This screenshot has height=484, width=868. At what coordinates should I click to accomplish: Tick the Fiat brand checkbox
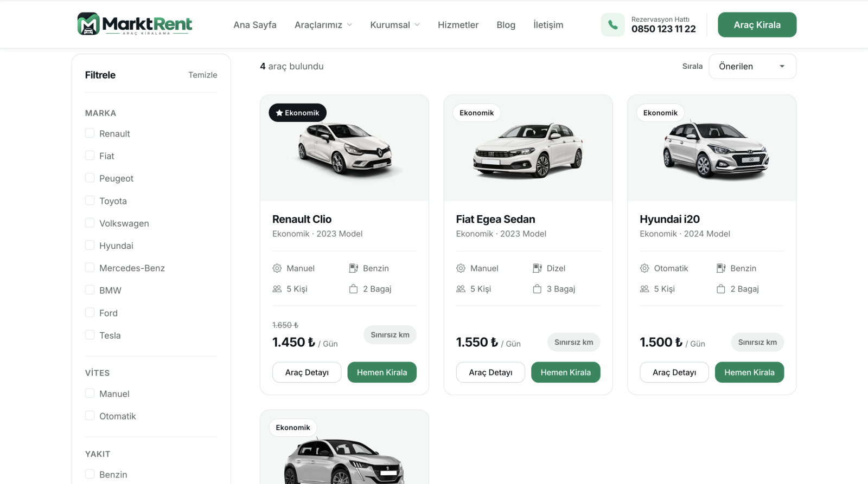pyautogui.click(x=90, y=156)
